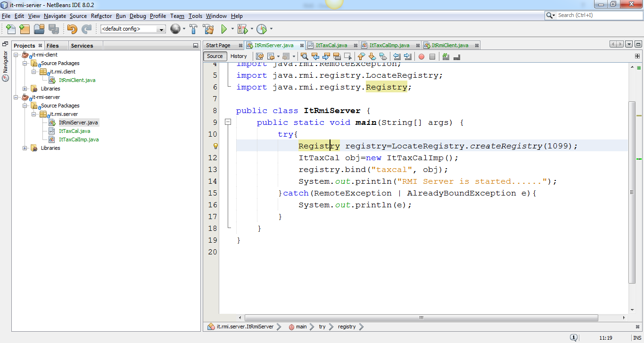Toggle History view button

coord(239,56)
